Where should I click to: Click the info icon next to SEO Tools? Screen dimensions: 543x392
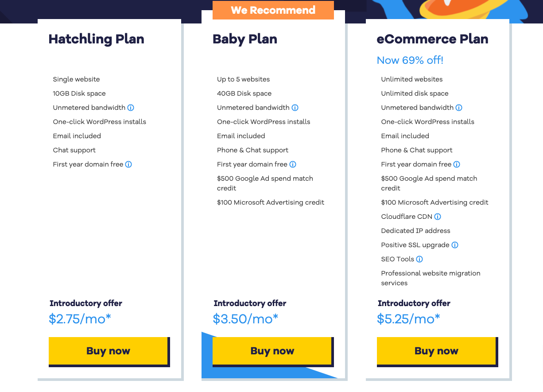[x=419, y=259]
